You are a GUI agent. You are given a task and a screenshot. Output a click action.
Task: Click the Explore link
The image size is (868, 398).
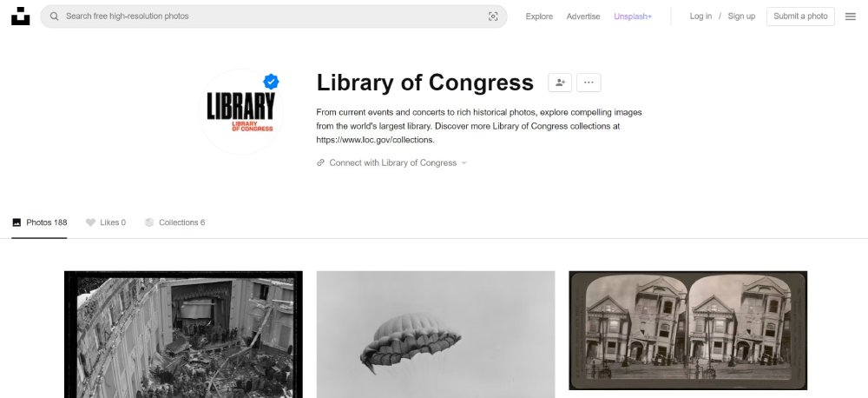pos(539,17)
